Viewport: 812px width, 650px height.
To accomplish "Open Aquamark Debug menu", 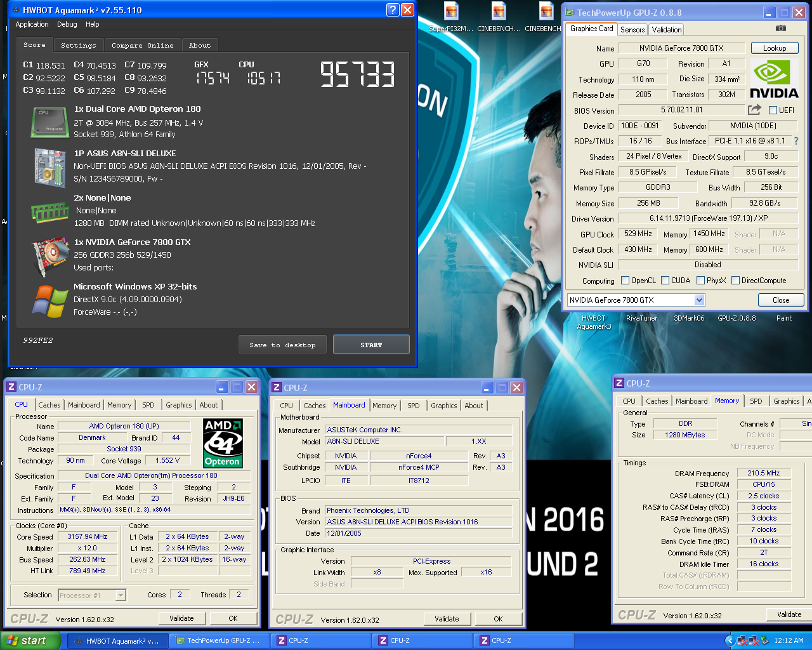I will 67,24.
